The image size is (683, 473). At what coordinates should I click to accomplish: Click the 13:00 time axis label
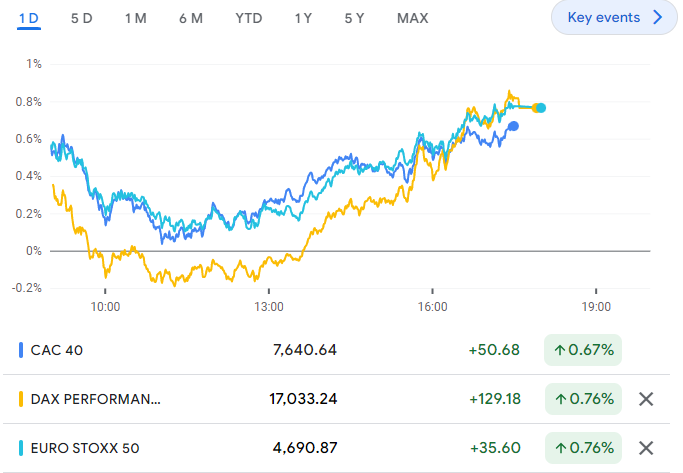[x=269, y=307]
